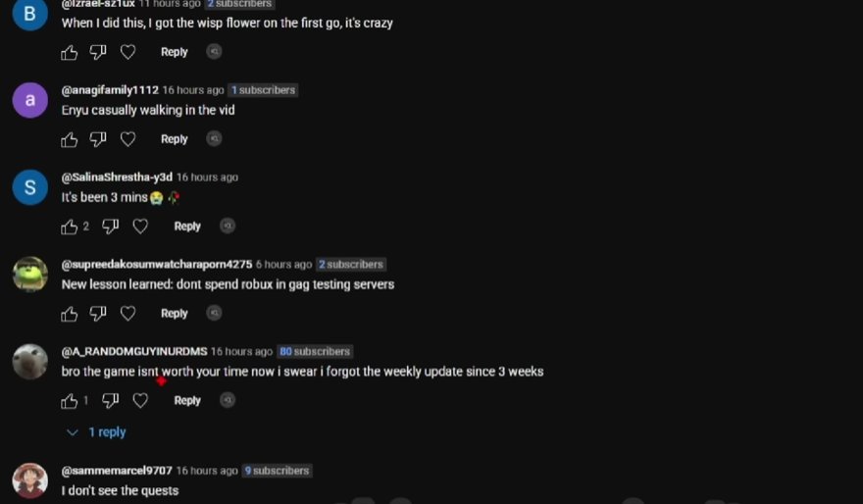Open @sammemarcel9707 channel

coord(117,471)
